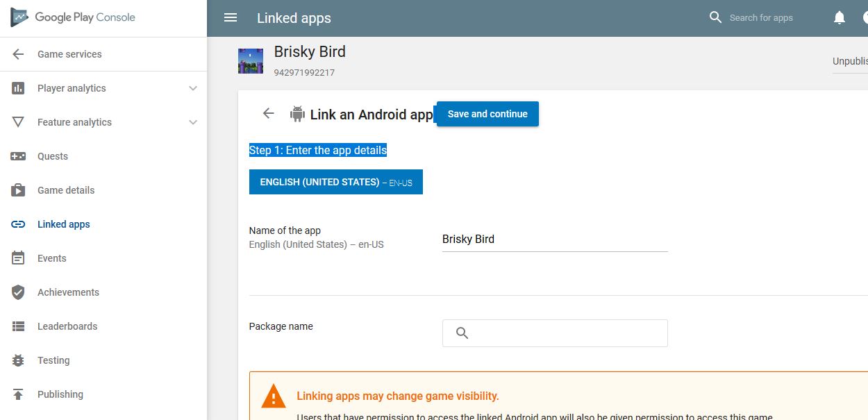Click the game ID 942971992217

(304, 73)
